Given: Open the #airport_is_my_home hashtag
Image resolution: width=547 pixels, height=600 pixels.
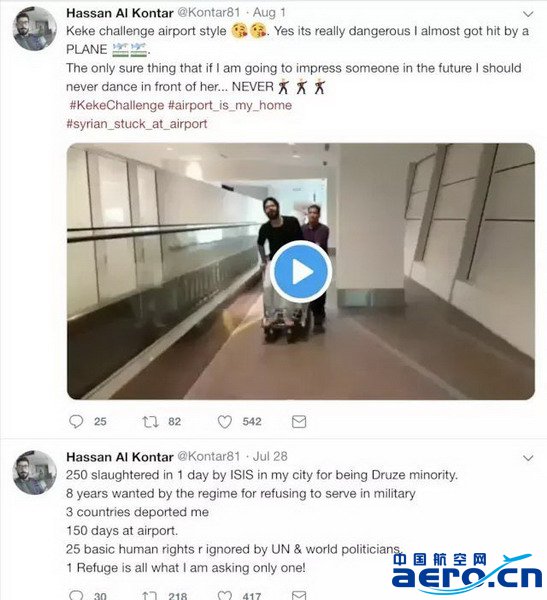Looking at the screenshot, I should tap(230, 105).
